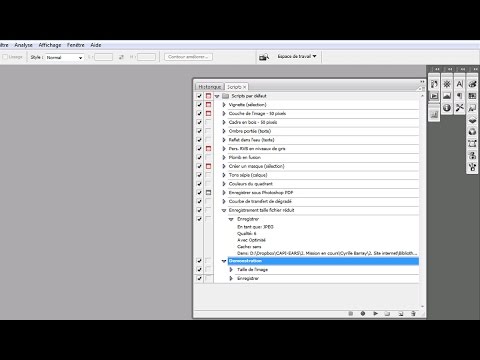Toggle dialog box for Vignette (sélection)

[x=208, y=105]
